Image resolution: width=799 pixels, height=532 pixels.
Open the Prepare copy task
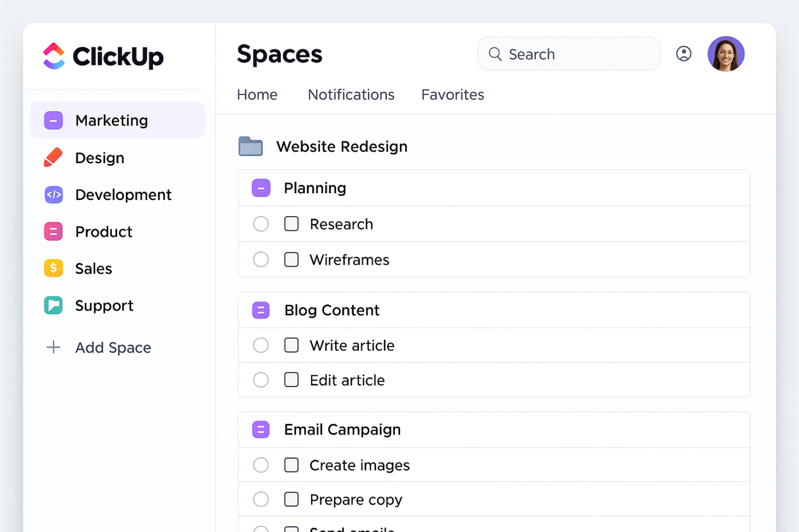click(356, 499)
